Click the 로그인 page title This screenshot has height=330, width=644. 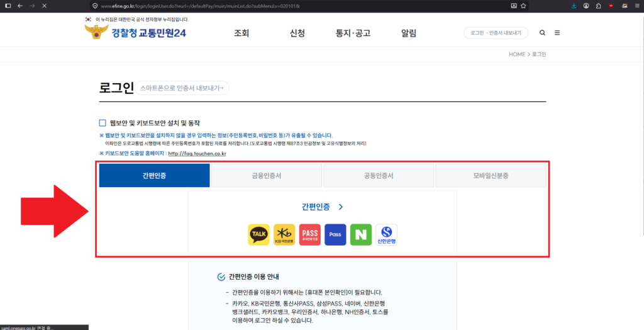coord(116,88)
